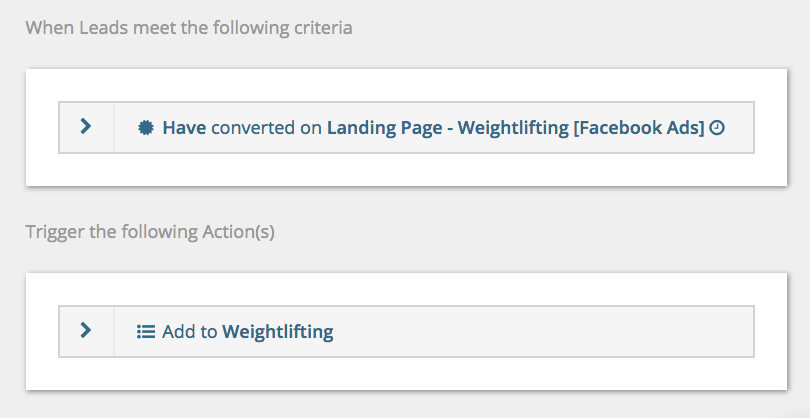Select the bold Have condition word
The height and width of the screenshot is (418, 810).
[184, 128]
